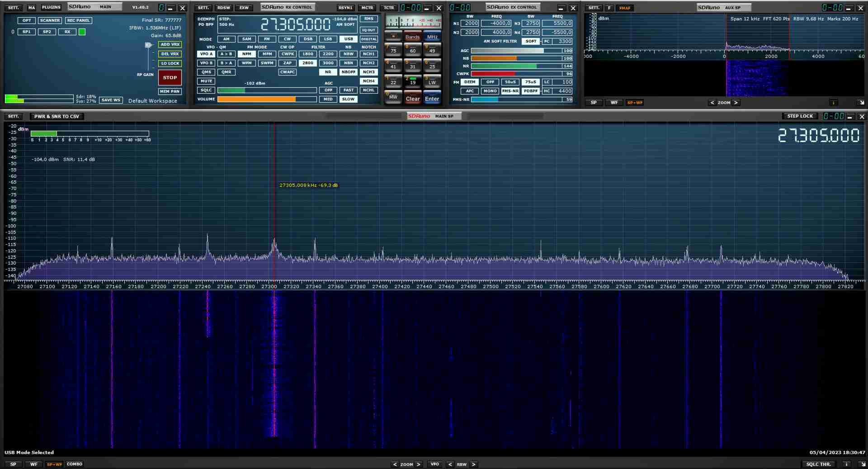The width and height of the screenshot is (868, 469).
Task: Click the N1 frequency field -4000,0
Action: click(496, 23)
